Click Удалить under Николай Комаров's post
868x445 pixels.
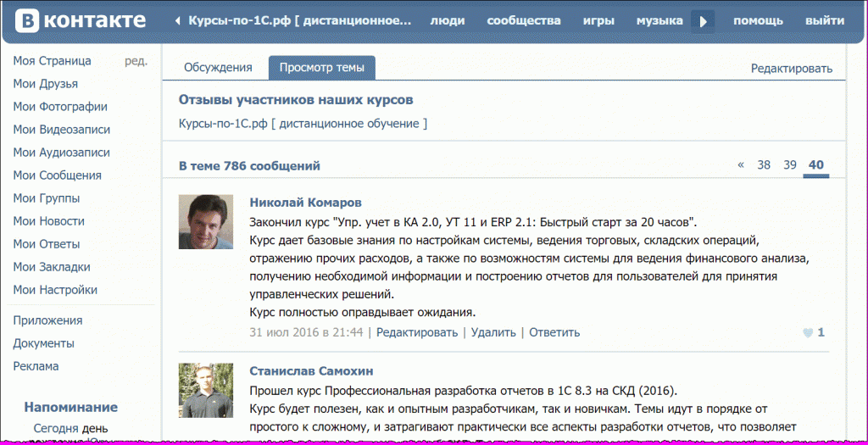tap(493, 332)
